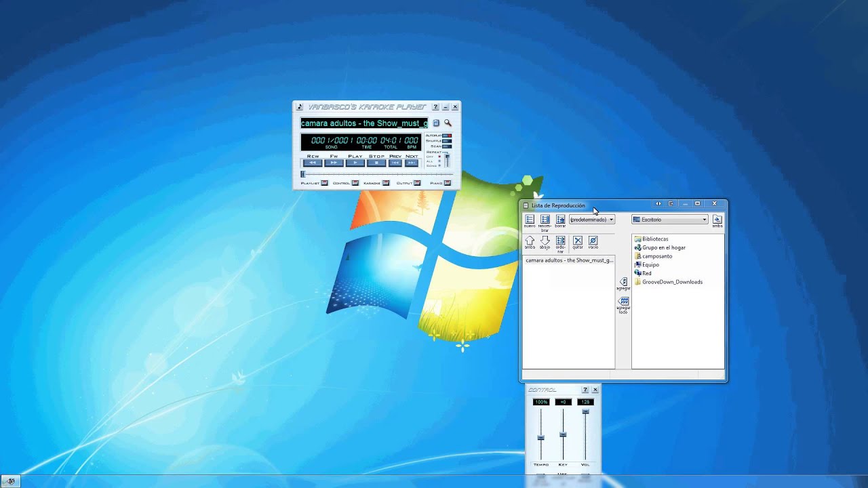This screenshot has width=868, height=488.
Task: Click the song title display in Karaoke Player
Action: pyautogui.click(x=364, y=123)
